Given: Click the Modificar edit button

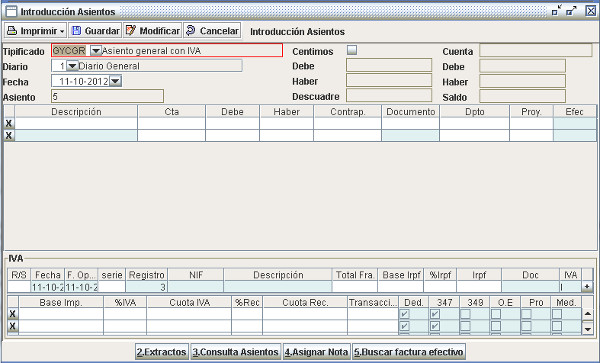Looking at the screenshot, I should 152,31.
